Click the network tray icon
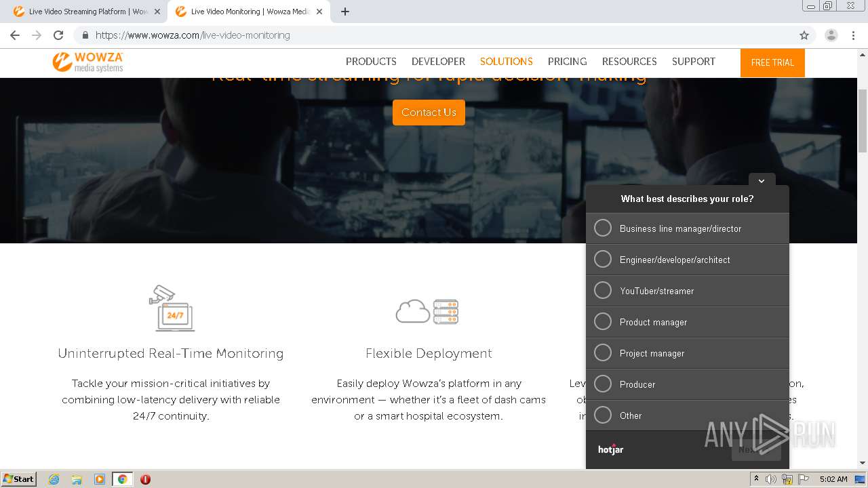868x488 pixels. click(787, 479)
